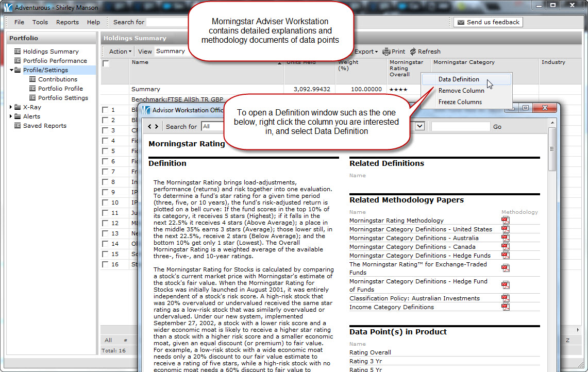Open Morningstar Rating Methodology PDF icon
Screen dimensions: 588x372
tap(505, 221)
